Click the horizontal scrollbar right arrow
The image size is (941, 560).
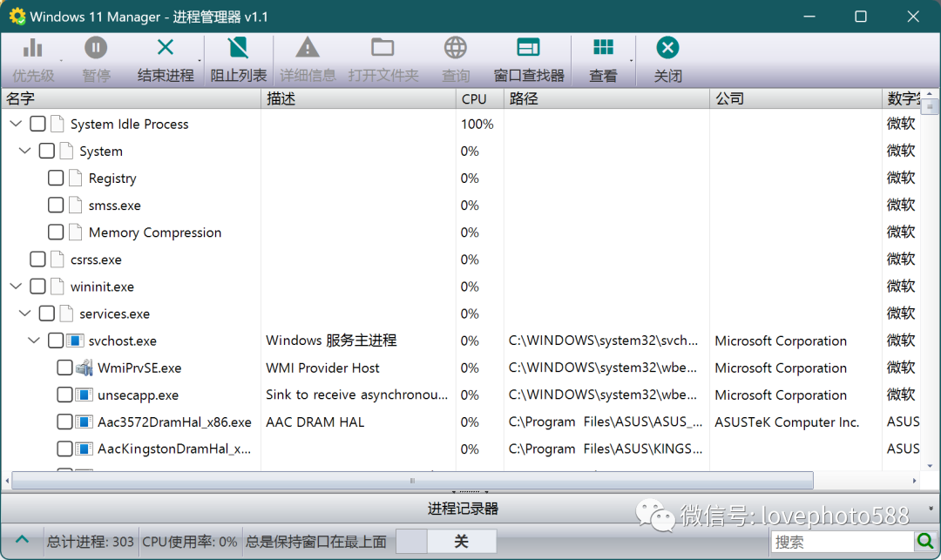click(915, 481)
